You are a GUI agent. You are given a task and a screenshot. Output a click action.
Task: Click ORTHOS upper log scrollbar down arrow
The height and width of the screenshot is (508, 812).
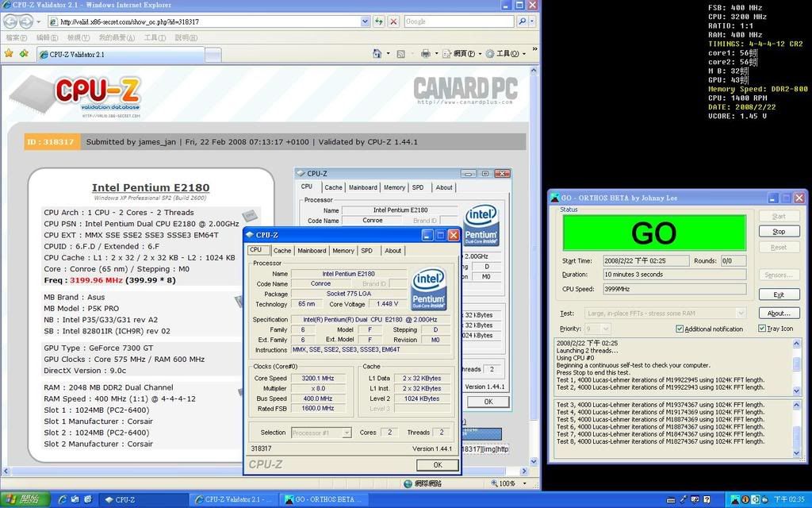pos(796,391)
